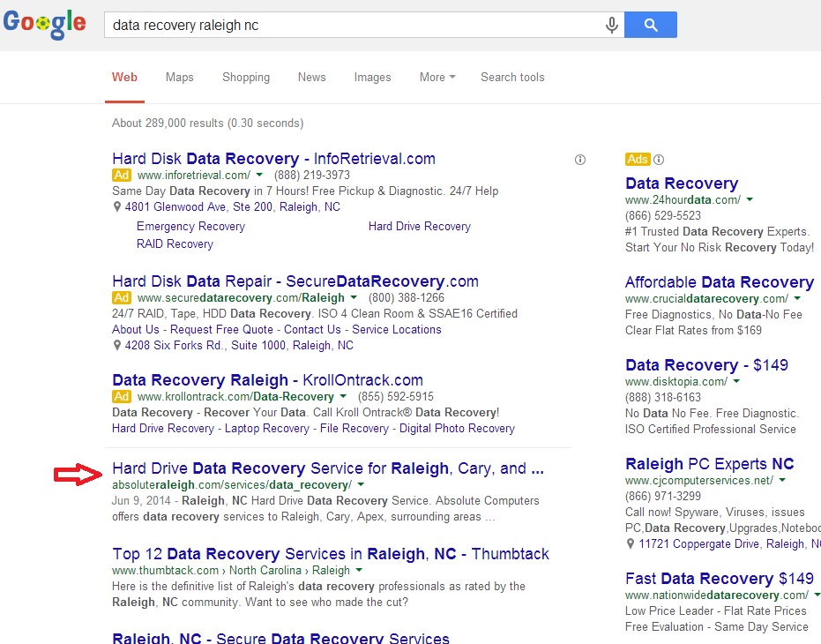
Task: Click the yellow Ads label in sidebar
Action: coord(638,160)
